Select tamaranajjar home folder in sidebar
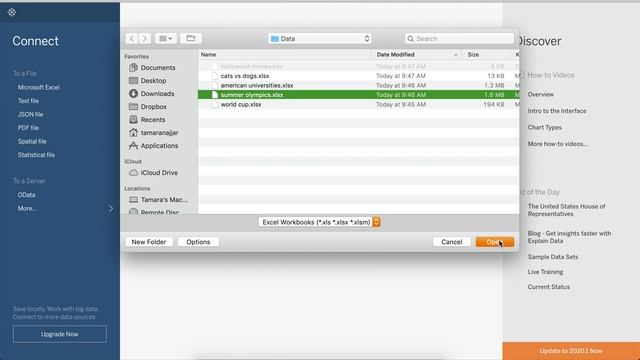This screenshot has height=360, width=640. [x=159, y=133]
